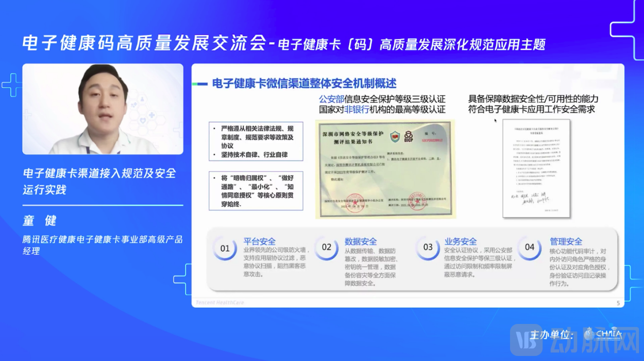Click the numbered badge 02 for 数据安全
The image size is (644, 361).
coord(326,248)
